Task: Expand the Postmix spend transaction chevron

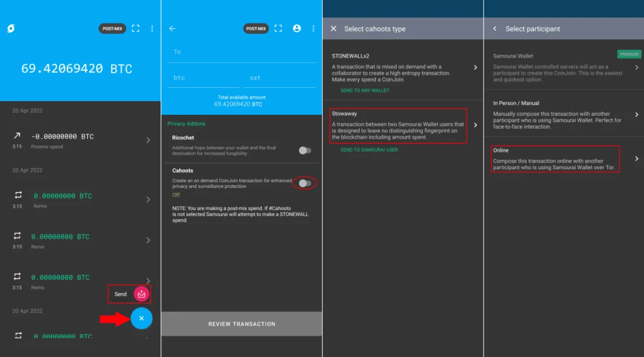Action: point(148,140)
